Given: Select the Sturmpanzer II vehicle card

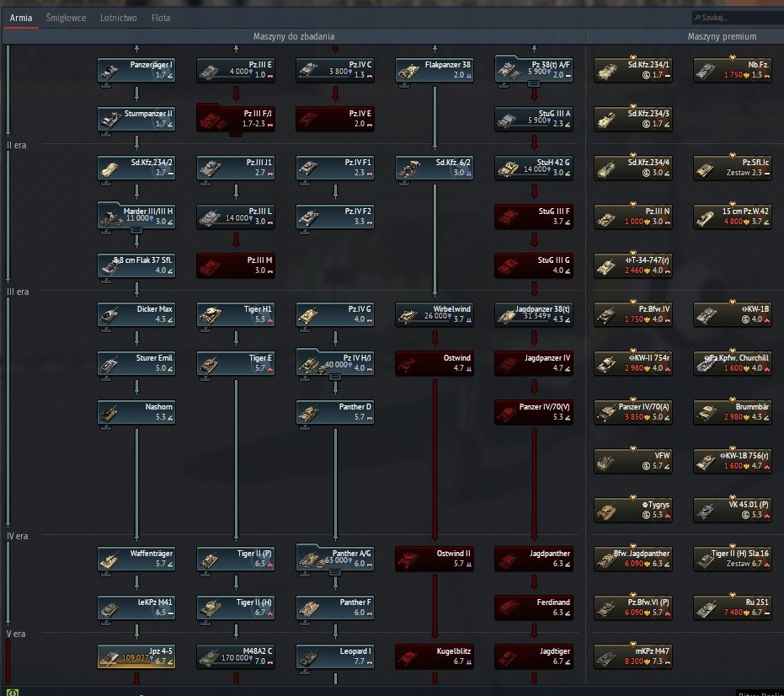Looking at the screenshot, I should pos(136,119).
